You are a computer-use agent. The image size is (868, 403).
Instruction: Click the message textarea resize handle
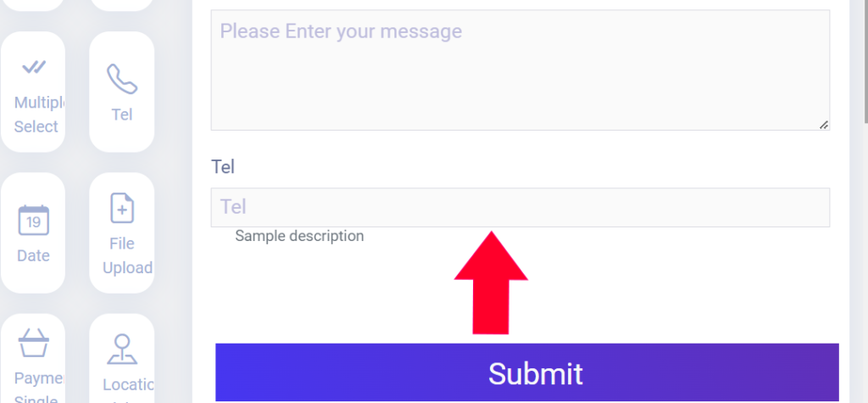pyautogui.click(x=823, y=125)
